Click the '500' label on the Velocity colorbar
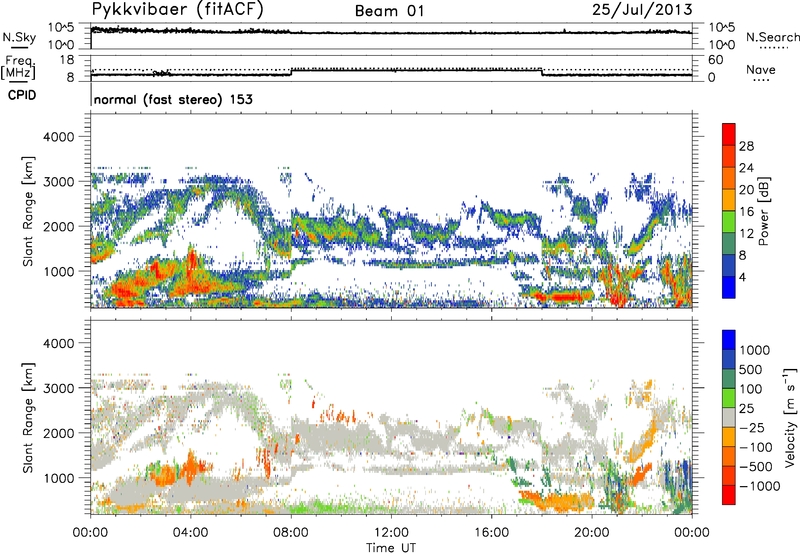The width and height of the screenshot is (800, 554). click(751, 369)
